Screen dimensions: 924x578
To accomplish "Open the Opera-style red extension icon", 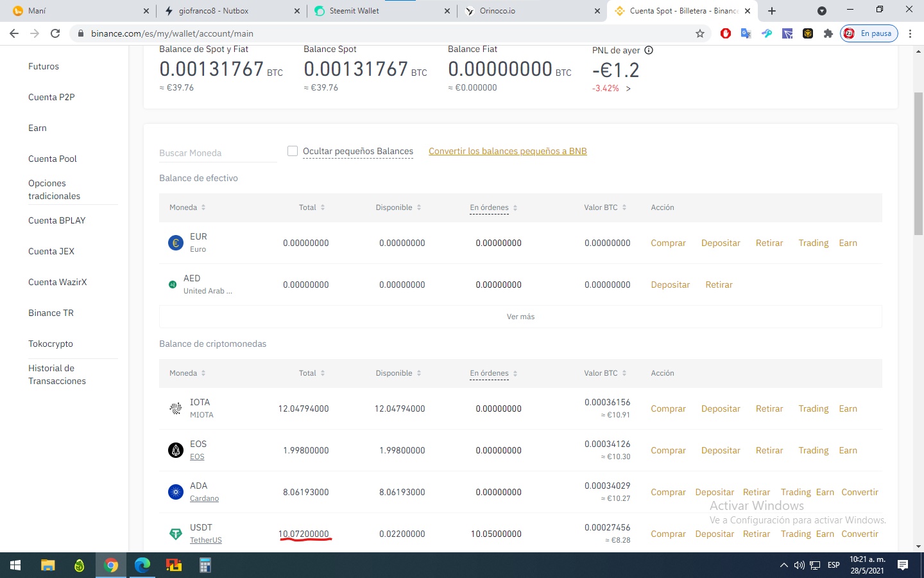I will [x=726, y=33].
